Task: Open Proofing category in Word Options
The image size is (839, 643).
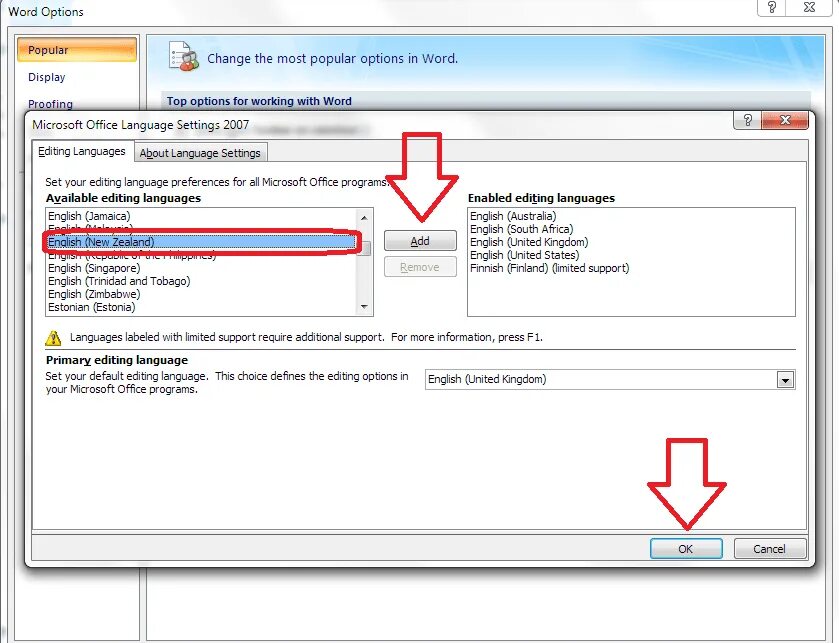Action: click(x=50, y=104)
